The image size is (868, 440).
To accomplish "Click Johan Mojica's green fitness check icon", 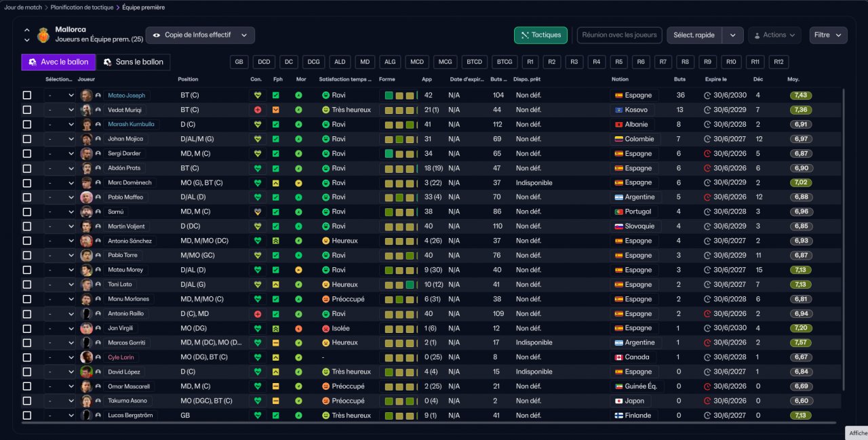I will coord(275,139).
